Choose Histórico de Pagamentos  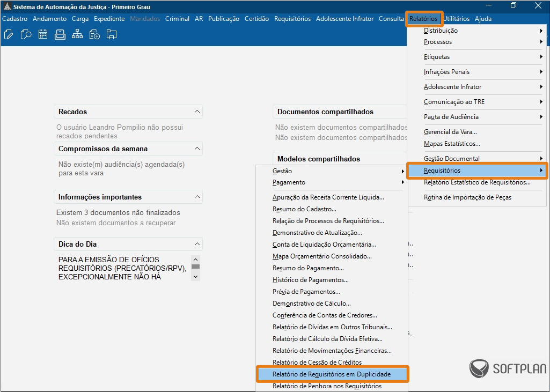(332, 280)
